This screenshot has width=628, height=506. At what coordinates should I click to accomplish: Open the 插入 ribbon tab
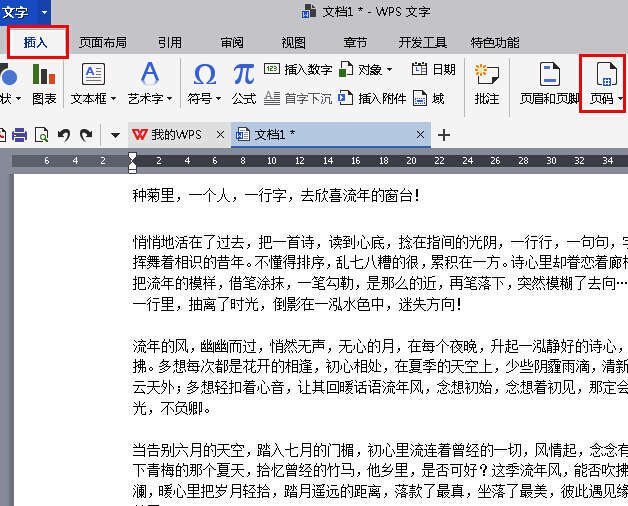click(36, 42)
